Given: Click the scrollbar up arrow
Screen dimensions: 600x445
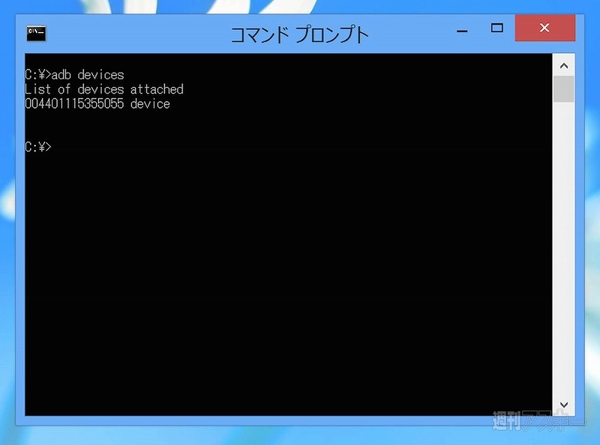Looking at the screenshot, I should 564,66.
